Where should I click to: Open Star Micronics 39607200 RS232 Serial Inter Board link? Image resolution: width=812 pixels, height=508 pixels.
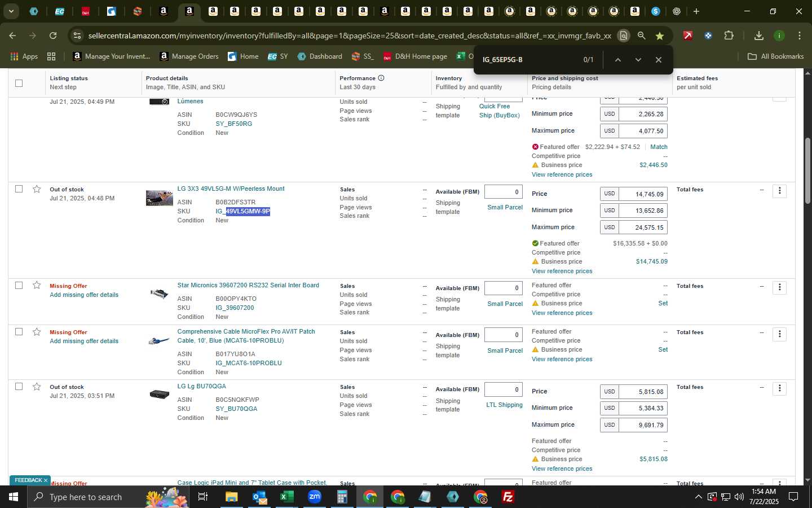coord(248,285)
